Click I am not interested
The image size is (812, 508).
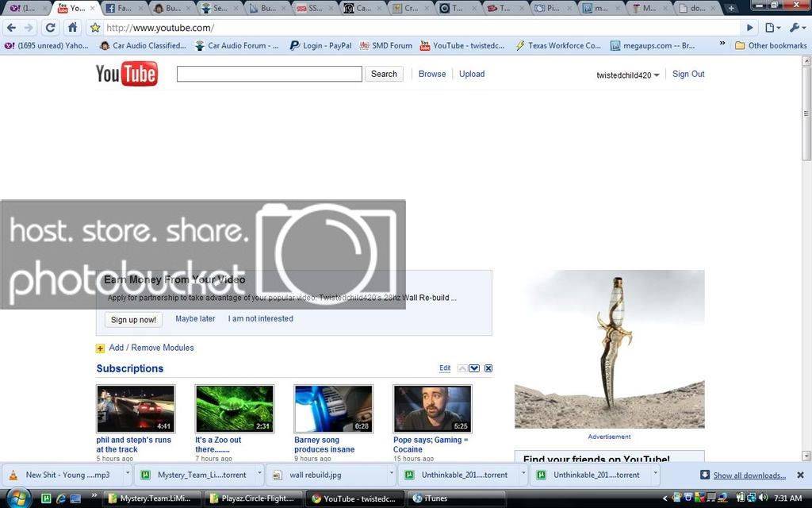[x=260, y=319]
